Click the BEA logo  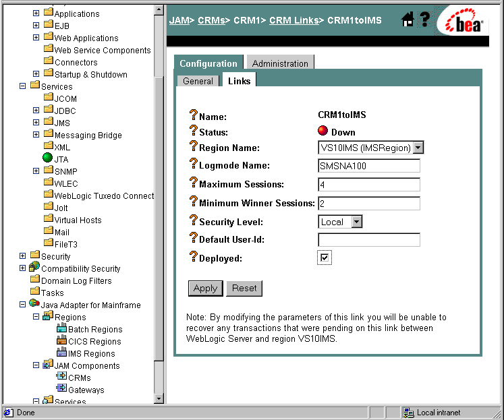point(464,21)
